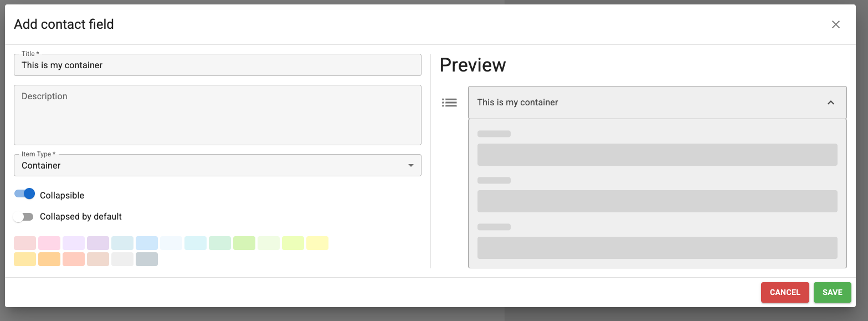Click into the Description text area
Screen dimensions: 868x321
tap(217, 115)
